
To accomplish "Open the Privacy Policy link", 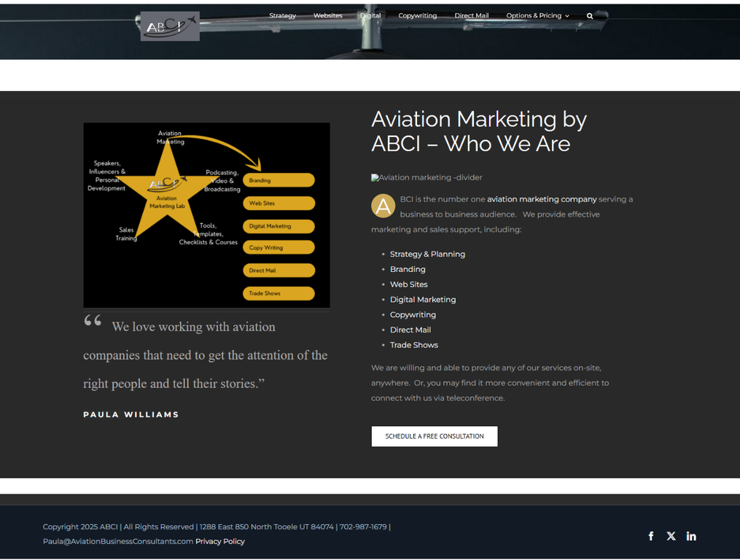I will tap(220, 541).
